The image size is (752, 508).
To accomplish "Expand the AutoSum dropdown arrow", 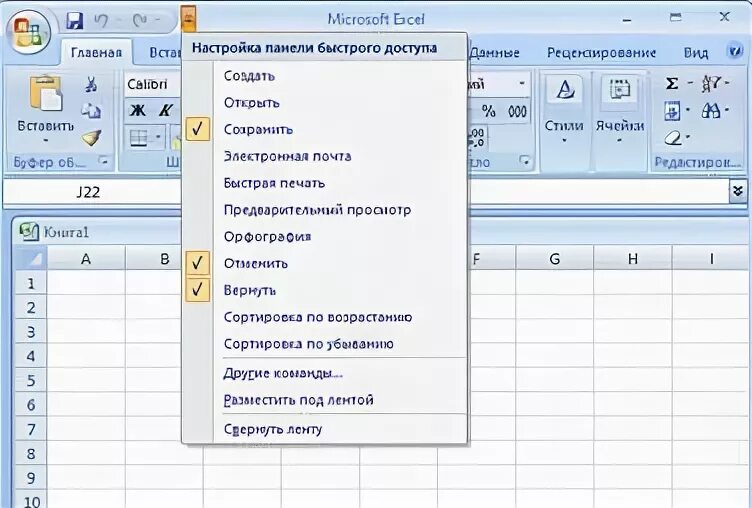I will coord(690,83).
